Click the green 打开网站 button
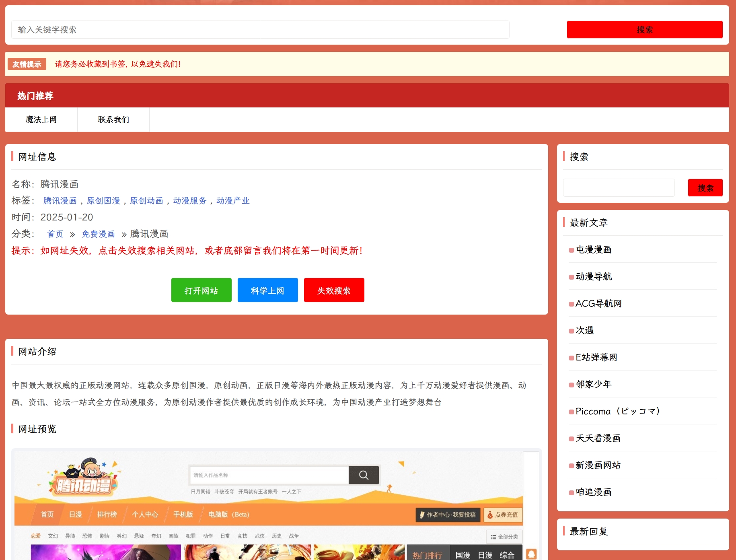The height and width of the screenshot is (560, 736). click(x=201, y=290)
